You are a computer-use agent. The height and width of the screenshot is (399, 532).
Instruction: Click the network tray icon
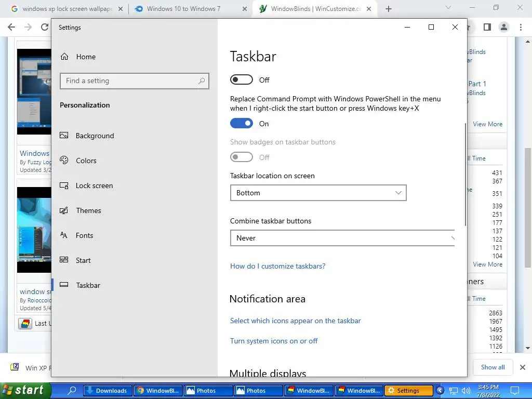(x=453, y=391)
